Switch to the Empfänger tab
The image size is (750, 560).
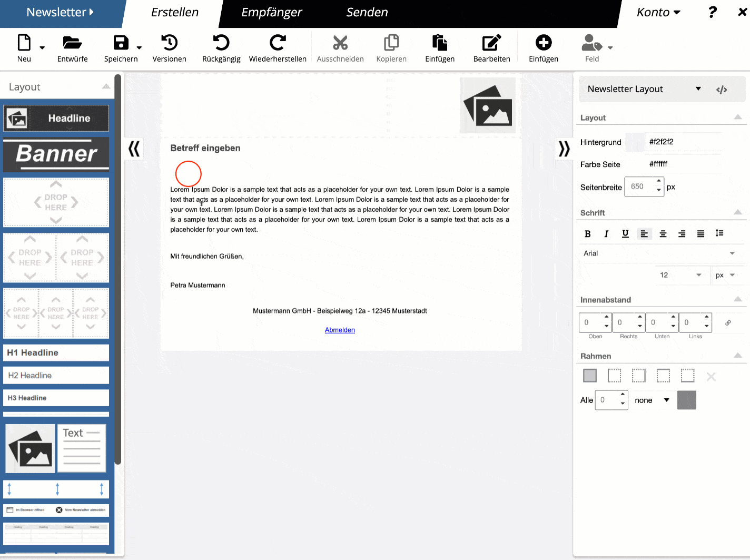point(271,12)
